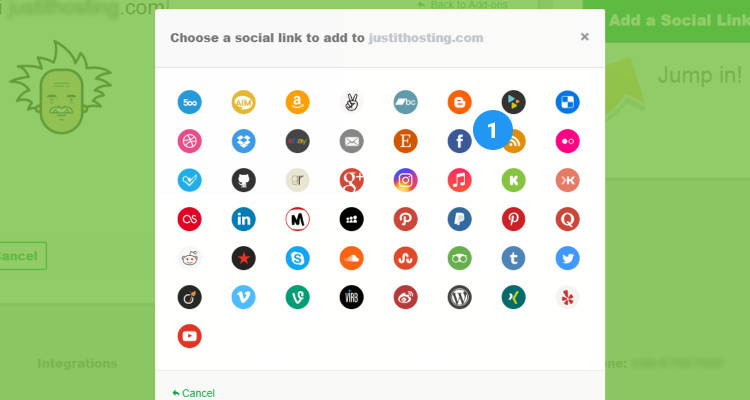Select the Reddit icon
This screenshot has width=750, height=400.
point(190,258)
